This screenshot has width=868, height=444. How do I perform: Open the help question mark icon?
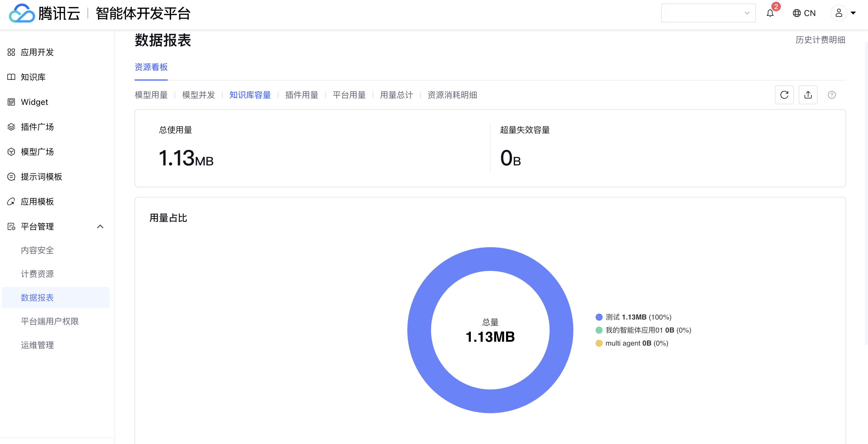831,95
